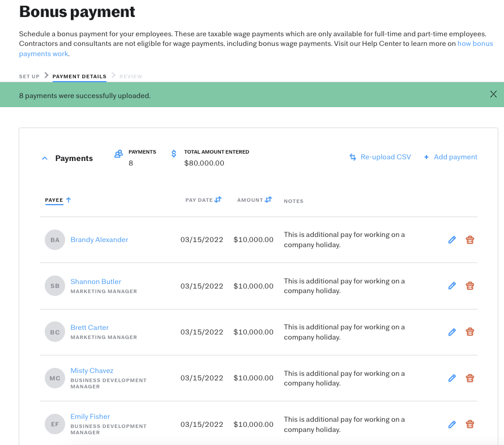Image resolution: width=504 pixels, height=445 pixels.
Task: Click Brett Carter's note text
Action: pyautogui.click(x=344, y=332)
